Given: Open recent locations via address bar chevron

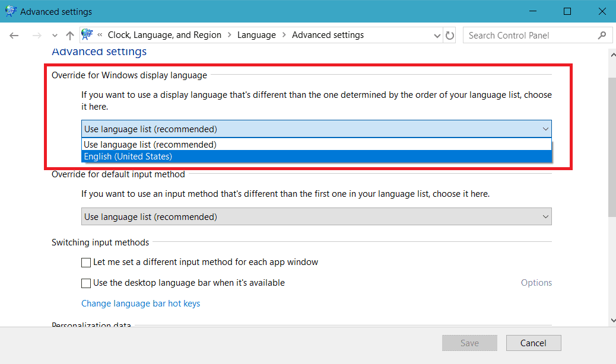Looking at the screenshot, I should pos(54,35).
